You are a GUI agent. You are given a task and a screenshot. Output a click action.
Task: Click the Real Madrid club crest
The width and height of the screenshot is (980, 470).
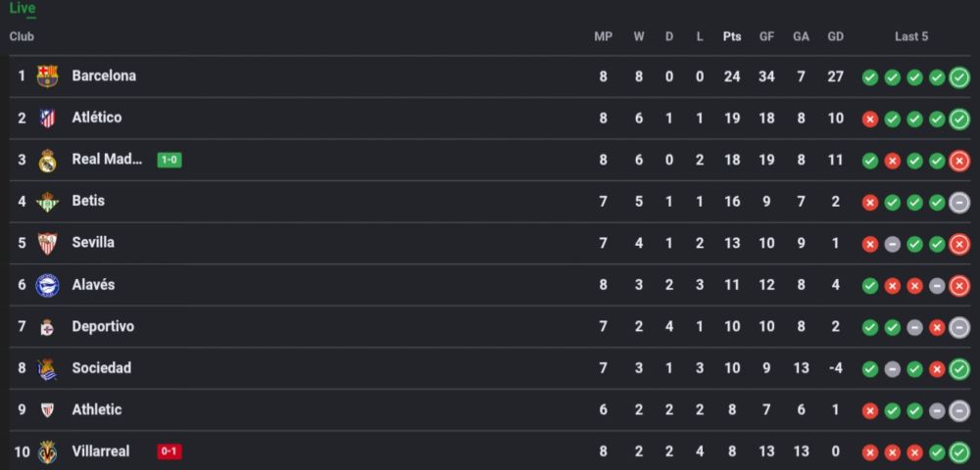[47, 161]
